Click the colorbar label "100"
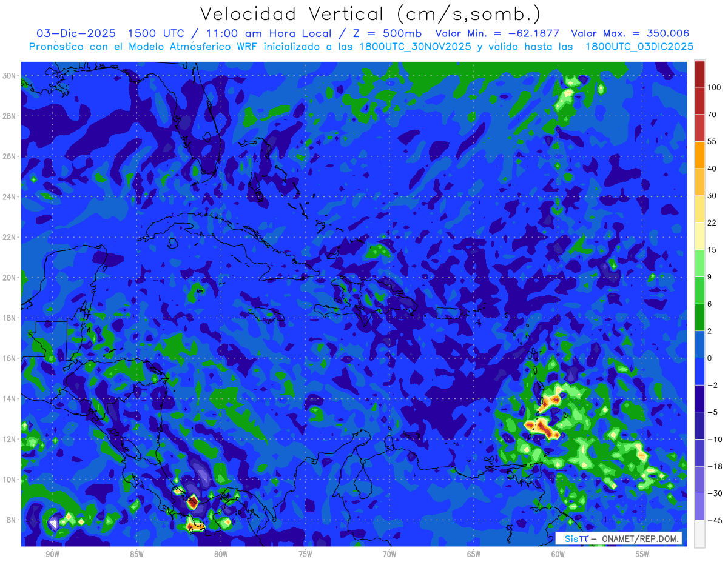 pyautogui.click(x=714, y=88)
